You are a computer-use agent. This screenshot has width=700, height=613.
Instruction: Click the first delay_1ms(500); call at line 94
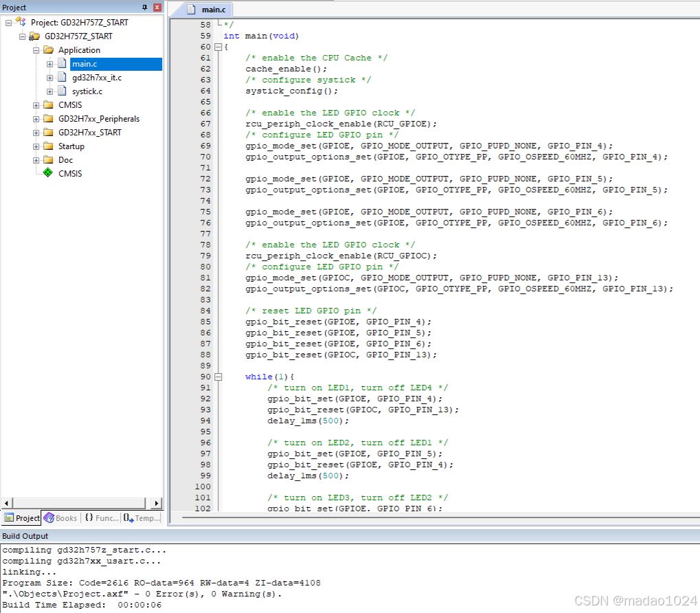click(308, 421)
